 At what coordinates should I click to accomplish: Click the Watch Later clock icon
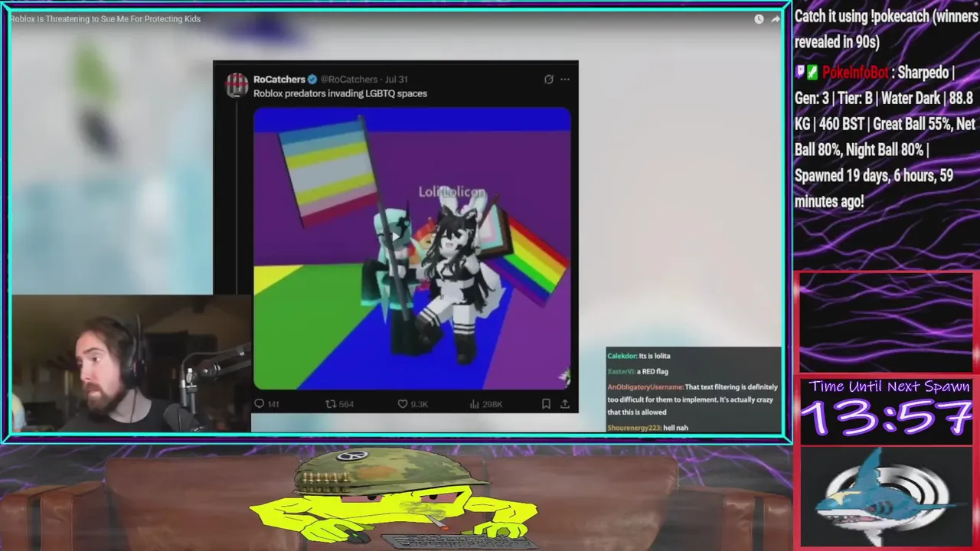tap(759, 19)
